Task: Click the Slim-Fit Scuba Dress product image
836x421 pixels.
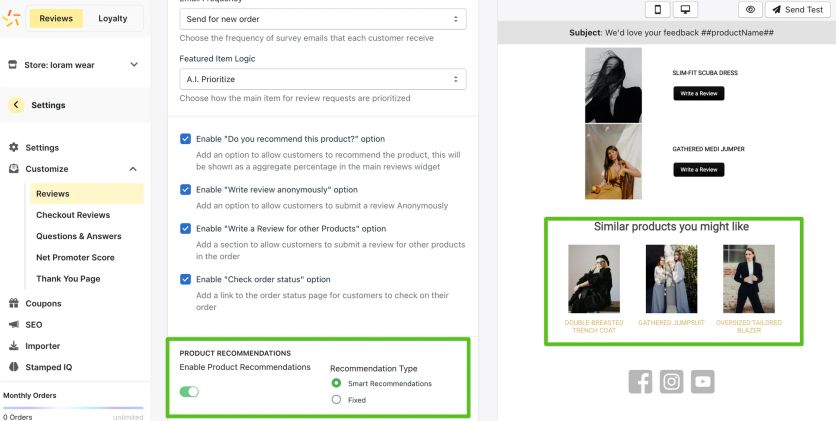Action: [x=613, y=85]
